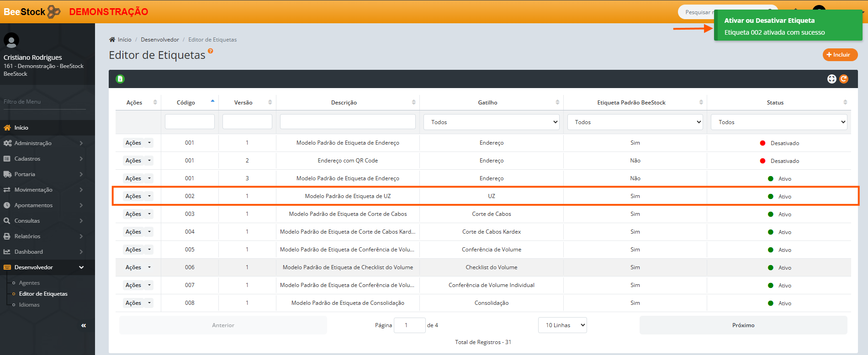The width and height of the screenshot is (868, 355).
Task: Click the Incluir button
Action: point(840,55)
